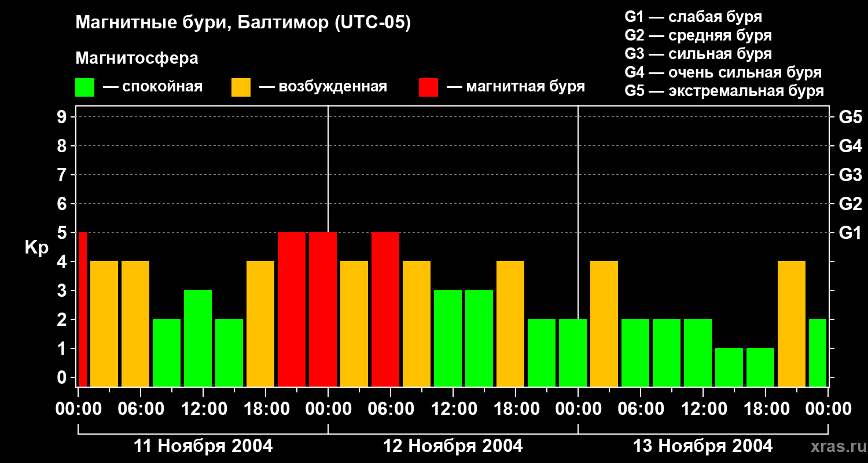The height and width of the screenshot is (463, 868).
Task: Select the first orange bar on 13 November
Action: pyautogui.click(x=604, y=324)
